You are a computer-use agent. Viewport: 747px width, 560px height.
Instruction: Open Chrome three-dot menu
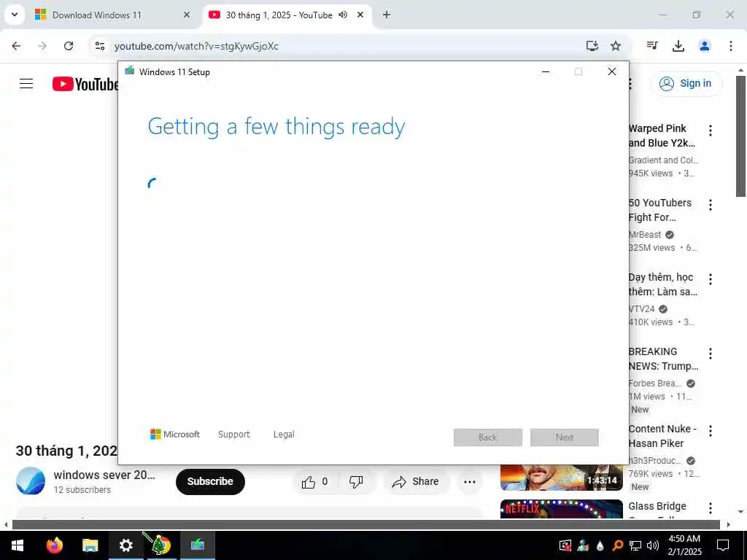(x=731, y=46)
